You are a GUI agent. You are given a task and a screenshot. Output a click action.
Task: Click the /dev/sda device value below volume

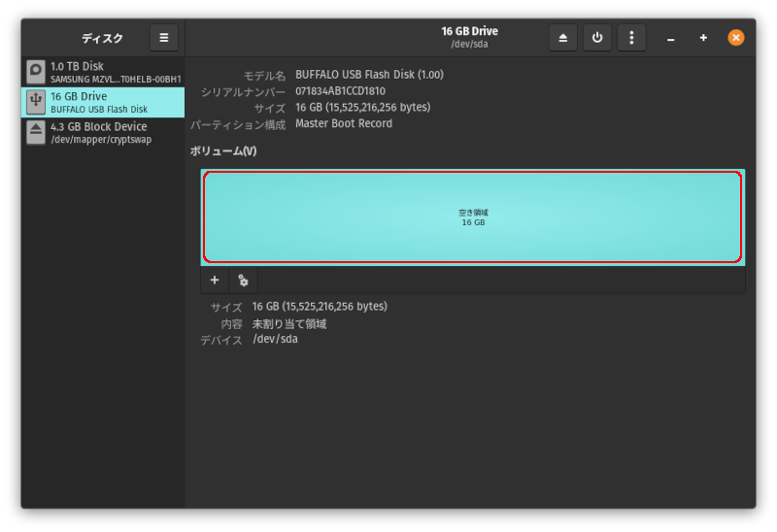click(275, 339)
